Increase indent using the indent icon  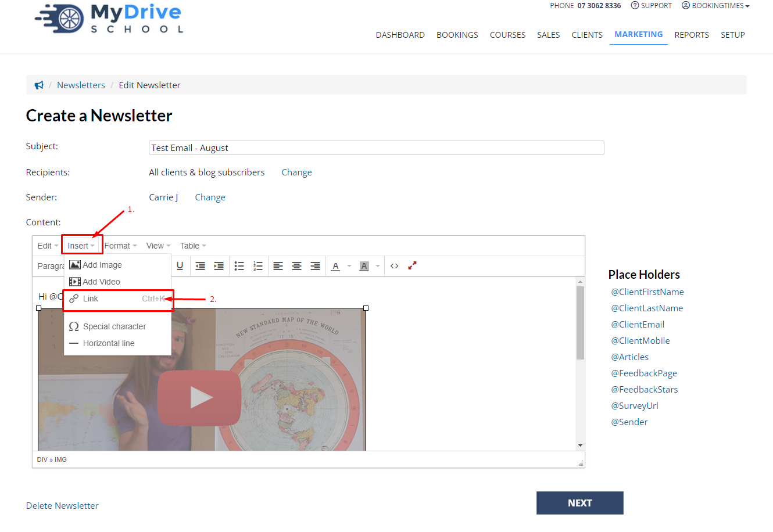click(219, 266)
